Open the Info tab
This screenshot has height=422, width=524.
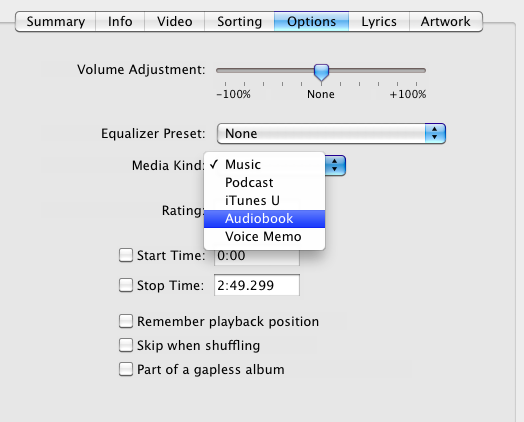[x=120, y=22]
